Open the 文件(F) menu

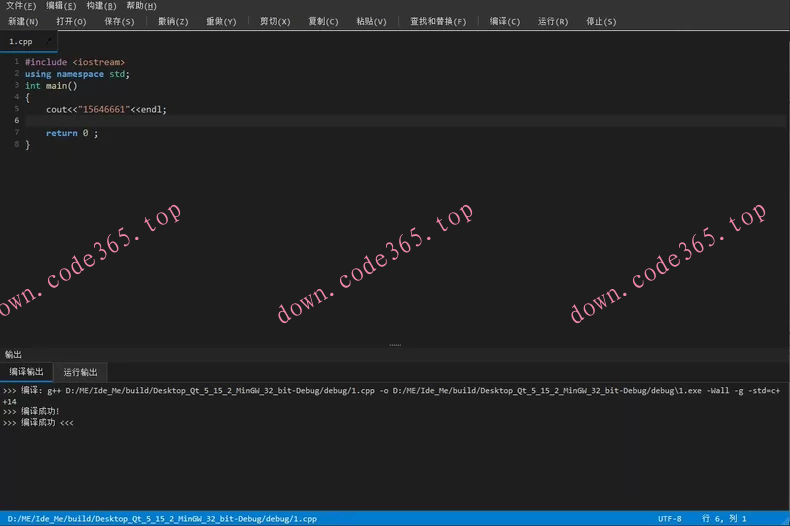[x=21, y=6]
